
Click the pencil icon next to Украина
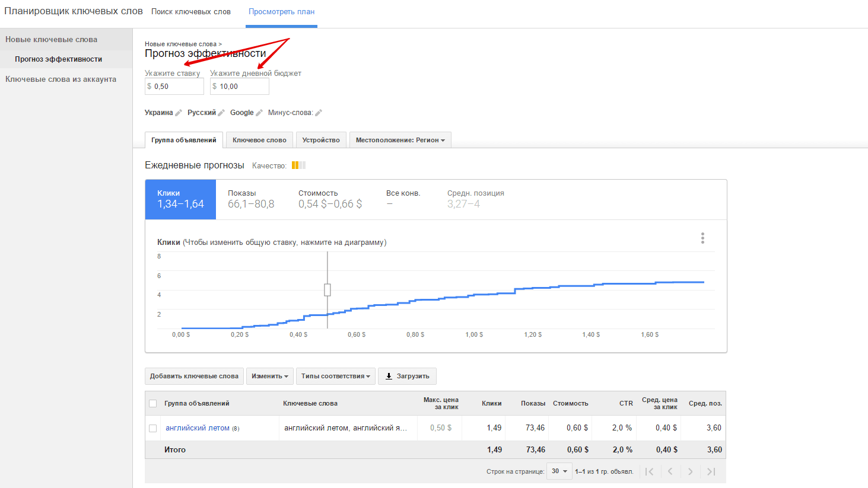(x=179, y=113)
